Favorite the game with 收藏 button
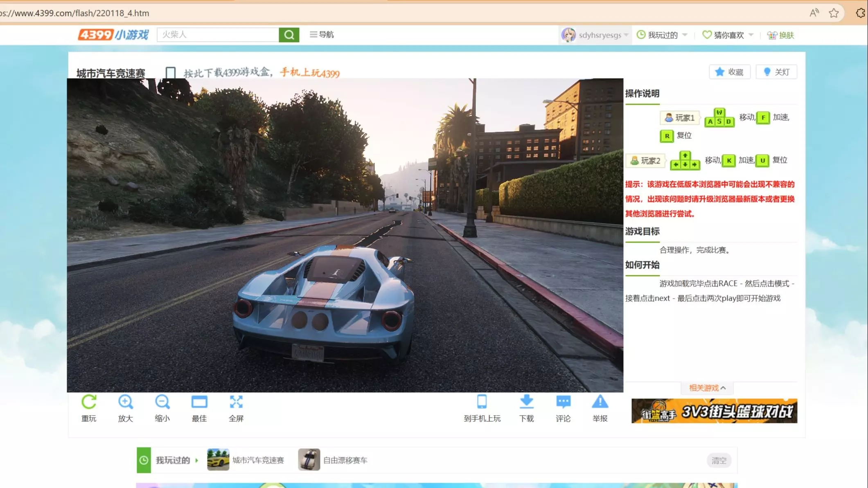The image size is (868, 488). pyautogui.click(x=729, y=72)
